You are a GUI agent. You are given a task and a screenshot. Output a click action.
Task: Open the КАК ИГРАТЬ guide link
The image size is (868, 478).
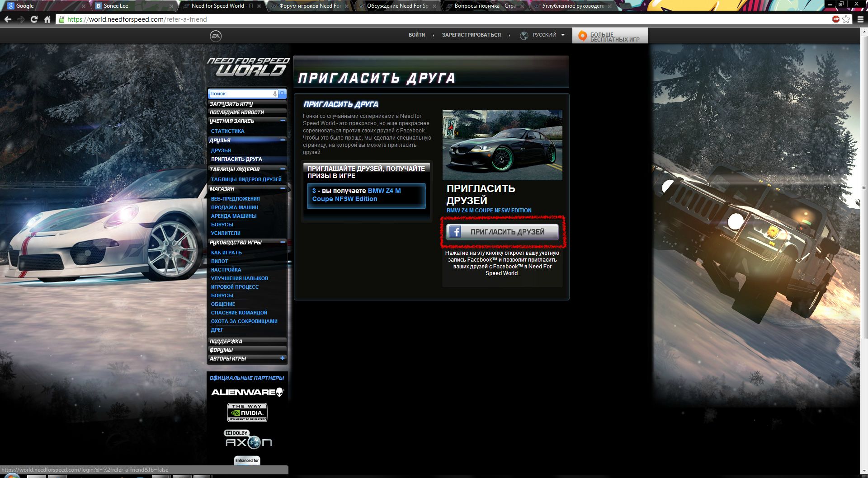[226, 253]
